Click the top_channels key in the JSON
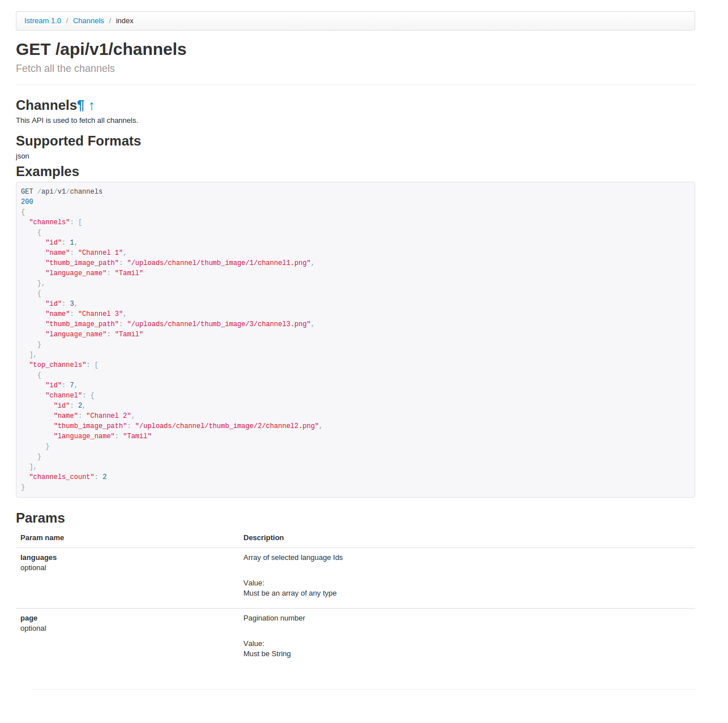Viewport: 728px width, 723px height. (x=57, y=365)
